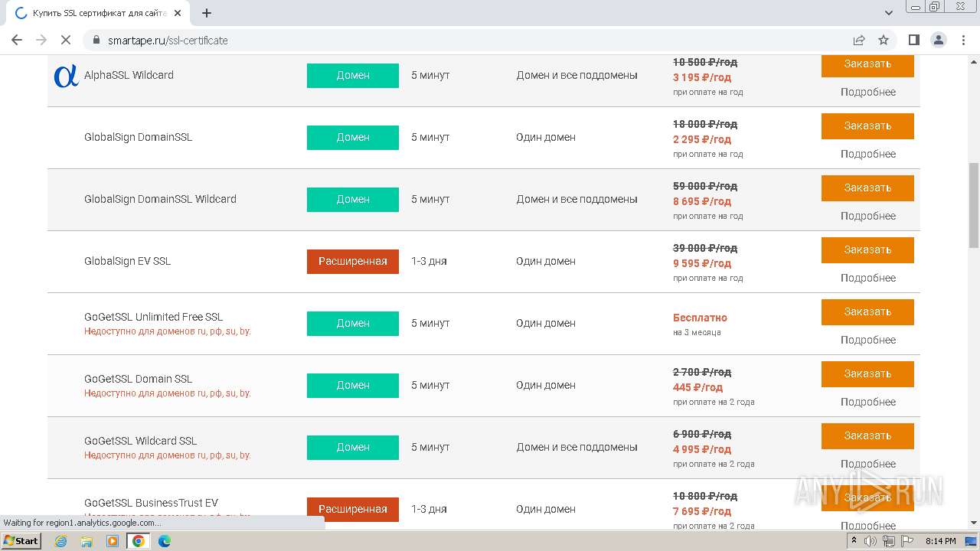The width and height of the screenshot is (980, 551).
Task: Click the Бесплатно price label
Action: (x=700, y=318)
